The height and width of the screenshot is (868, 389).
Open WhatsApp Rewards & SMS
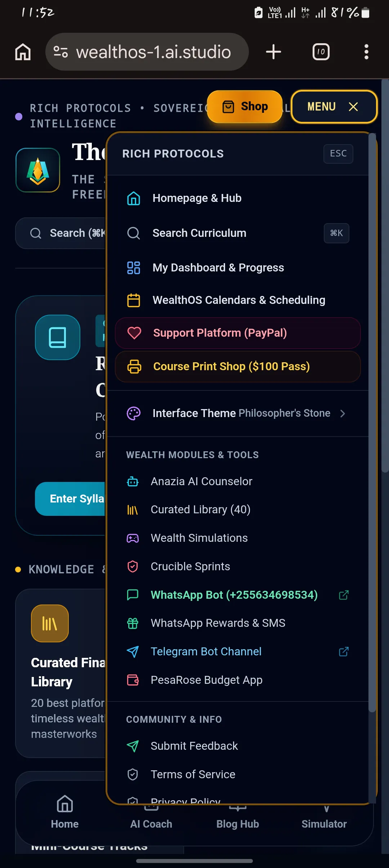pos(238,623)
